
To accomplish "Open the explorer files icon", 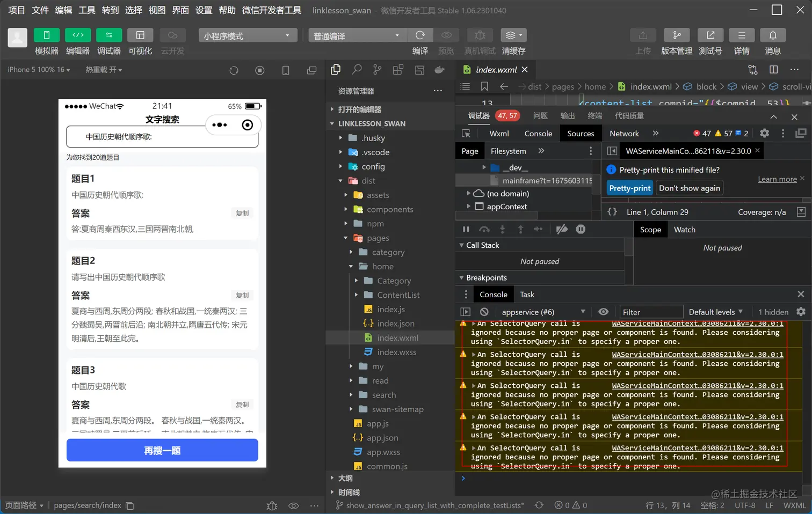I will [336, 69].
